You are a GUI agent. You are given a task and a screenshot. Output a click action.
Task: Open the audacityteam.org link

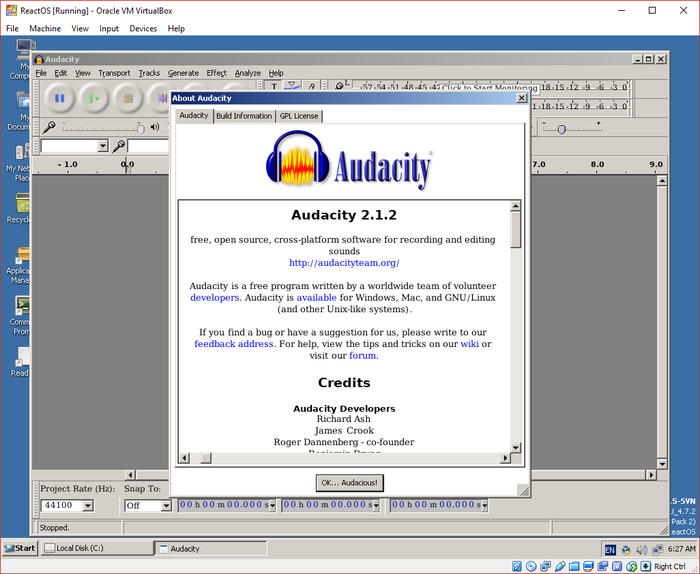tap(344, 263)
